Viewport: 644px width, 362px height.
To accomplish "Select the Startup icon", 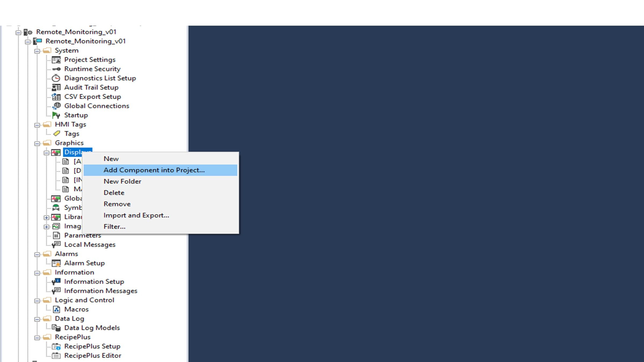I will point(56,115).
